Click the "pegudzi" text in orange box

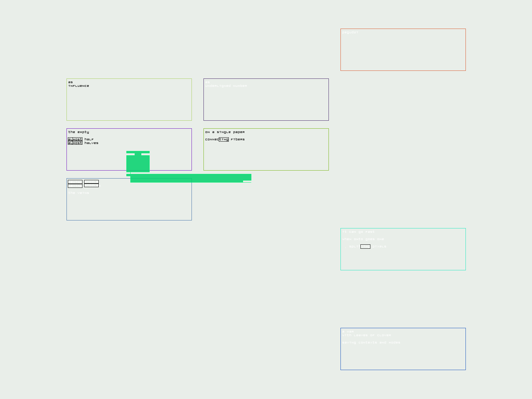(x=350, y=32)
